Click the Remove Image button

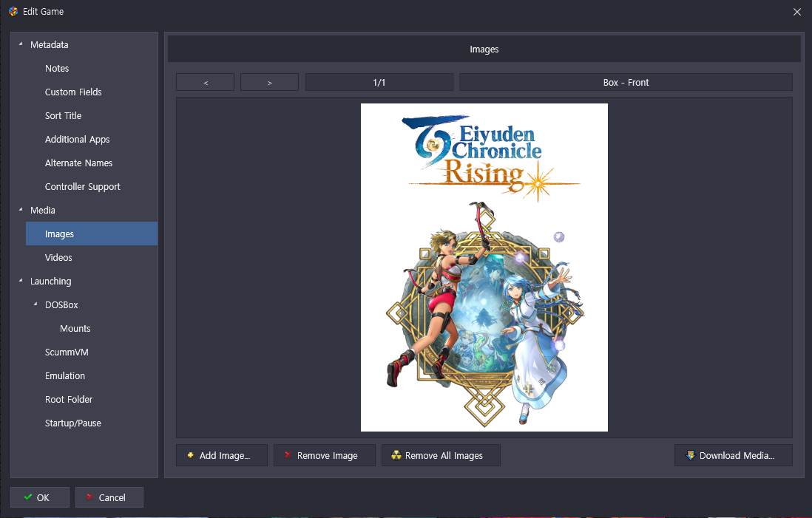[324, 455]
